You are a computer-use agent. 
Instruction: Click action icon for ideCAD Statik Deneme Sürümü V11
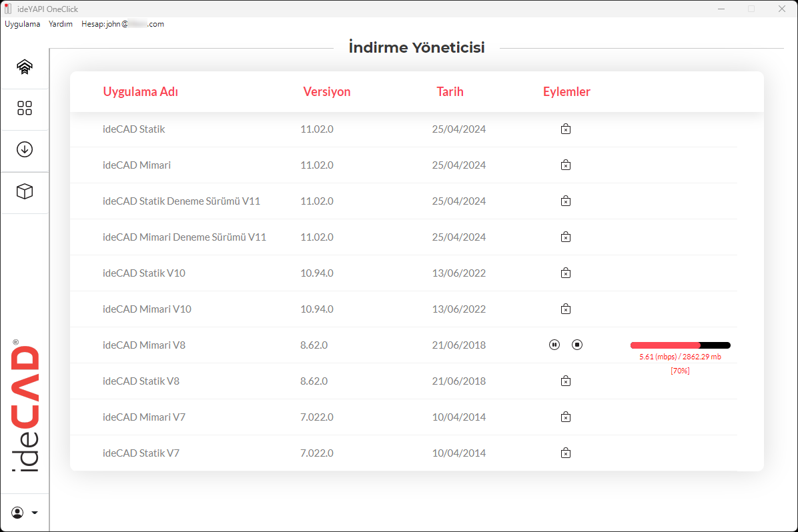pyautogui.click(x=565, y=201)
